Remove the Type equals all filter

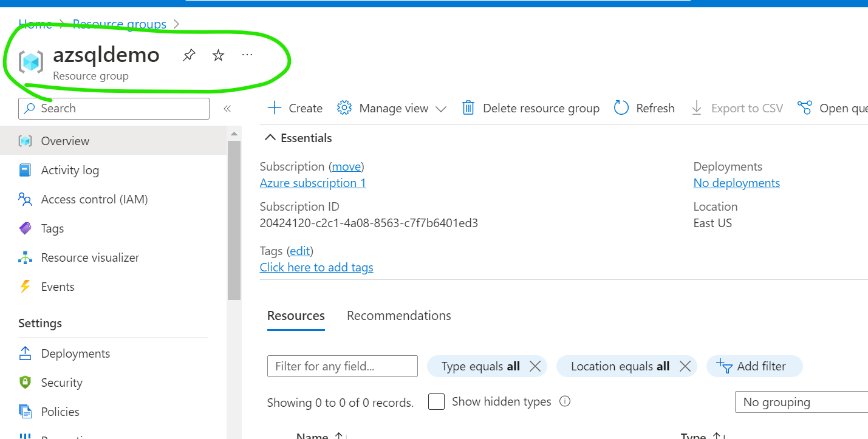point(535,366)
